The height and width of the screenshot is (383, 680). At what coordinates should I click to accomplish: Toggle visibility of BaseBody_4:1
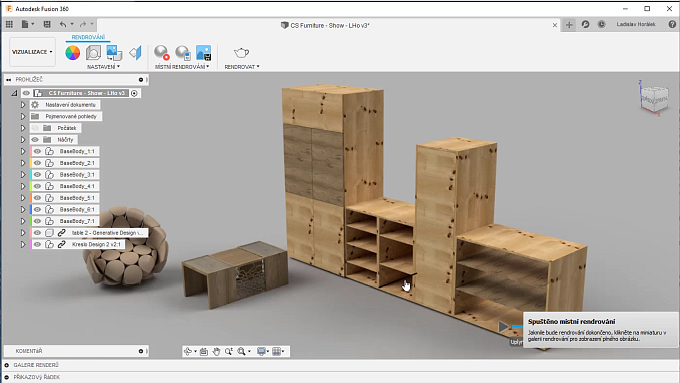point(37,186)
